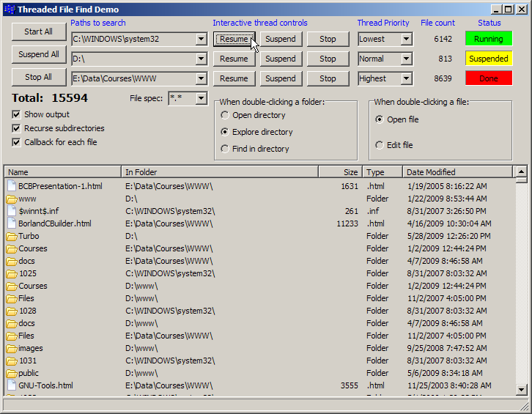Click Stop button for the D:\ thread
The width and height of the screenshot is (532, 414).
tap(328, 59)
